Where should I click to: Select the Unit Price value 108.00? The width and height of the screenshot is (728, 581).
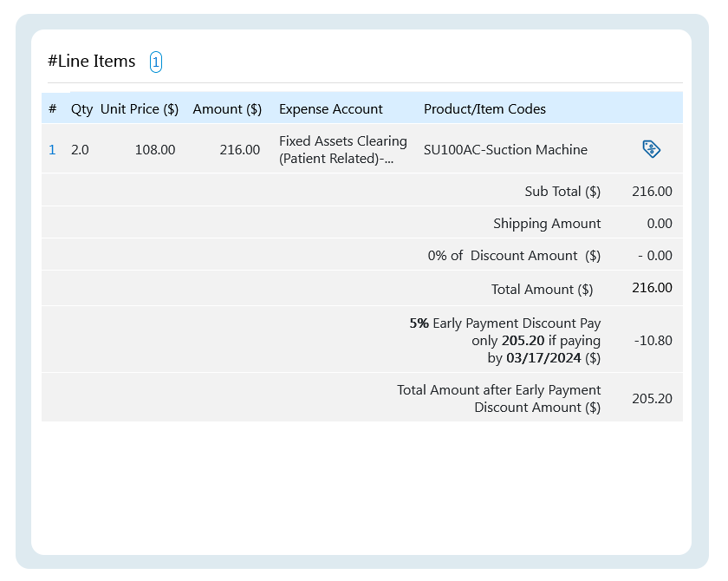pyautogui.click(x=154, y=149)
